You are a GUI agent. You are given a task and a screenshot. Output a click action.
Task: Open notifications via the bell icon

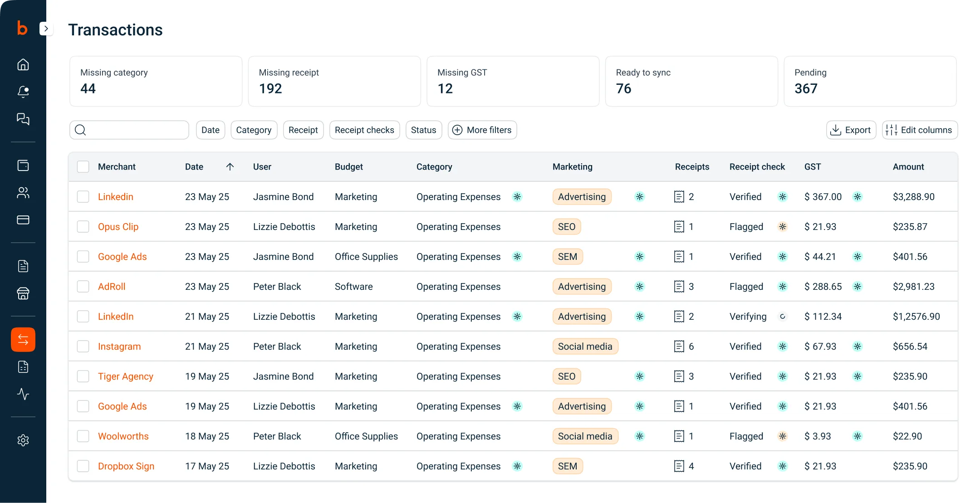point(23,92)
